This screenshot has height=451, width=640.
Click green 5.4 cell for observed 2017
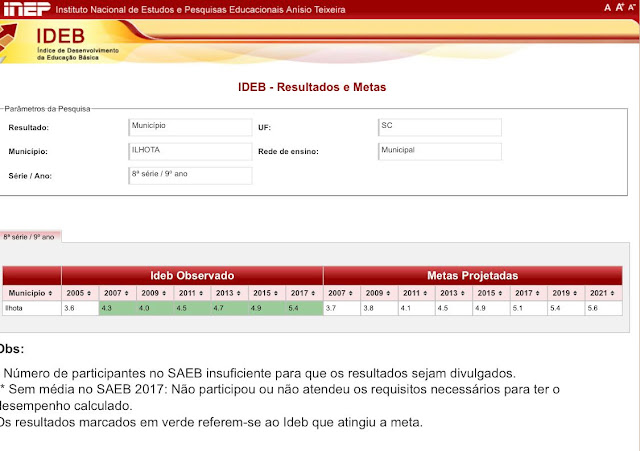[x=304, y=308]
